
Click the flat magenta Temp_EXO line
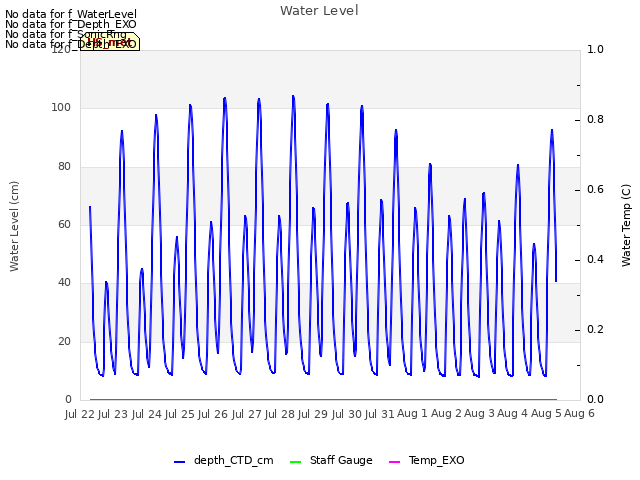coord(323,399)
